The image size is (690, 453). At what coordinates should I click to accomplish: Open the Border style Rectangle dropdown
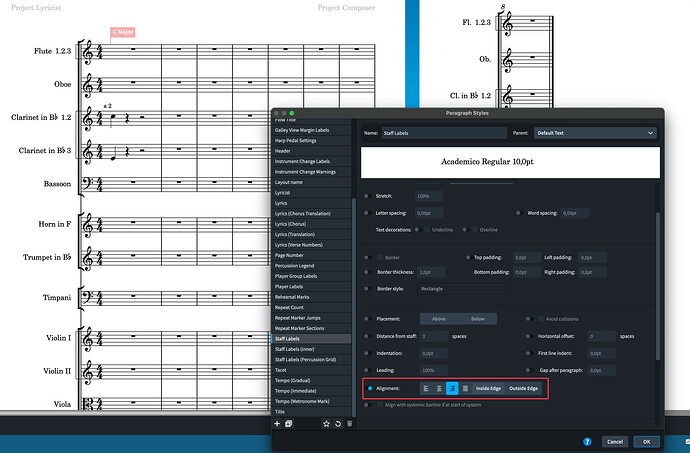(463, 289)
